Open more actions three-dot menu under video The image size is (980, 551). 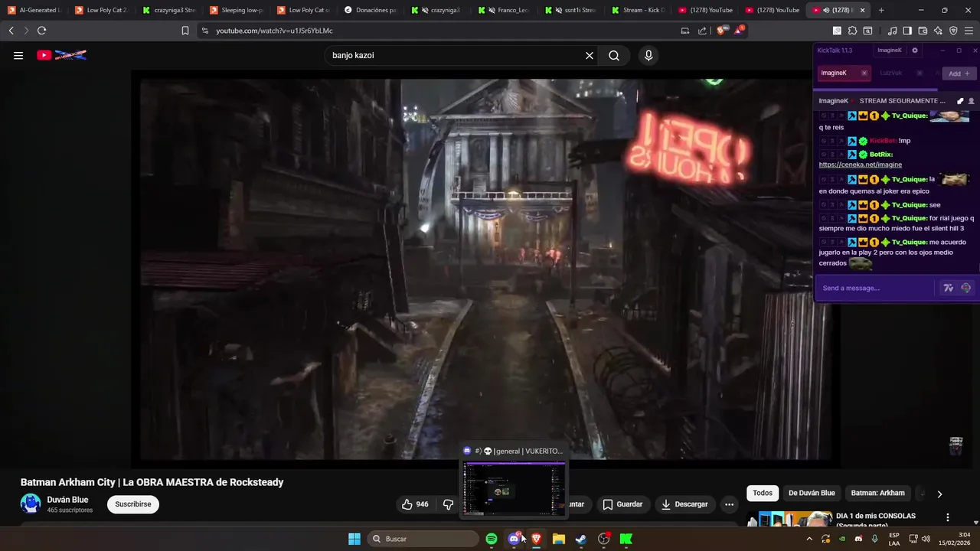[x=729, y=504]
